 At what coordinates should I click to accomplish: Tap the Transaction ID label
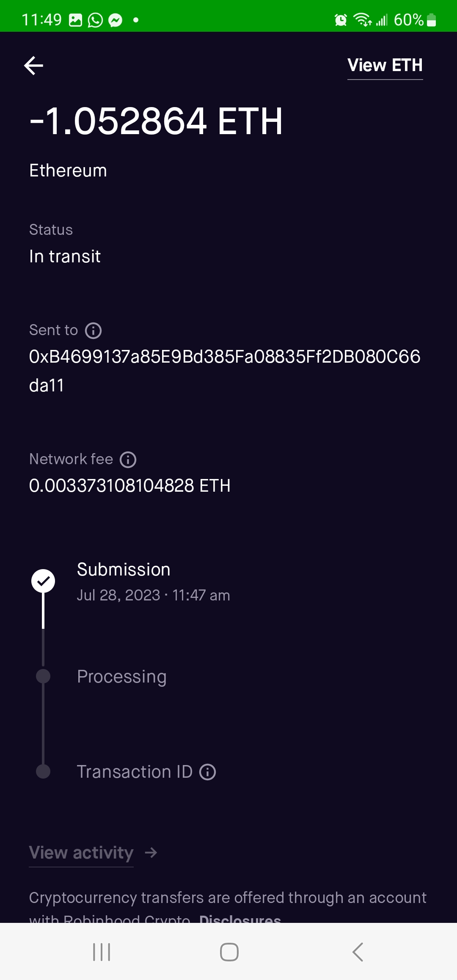coord(135,772)
